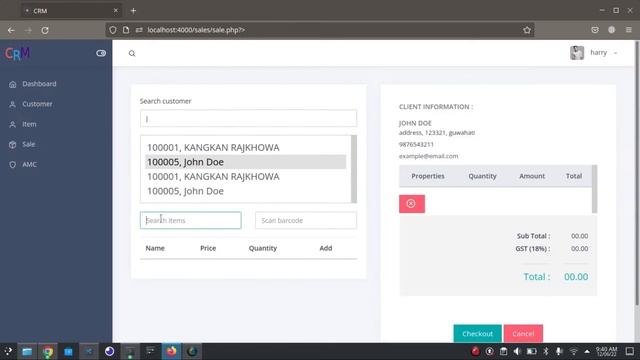This screenshot has width=640, height=360.
Task: Go to Item in the sidebar
Action: pos(29,124)
